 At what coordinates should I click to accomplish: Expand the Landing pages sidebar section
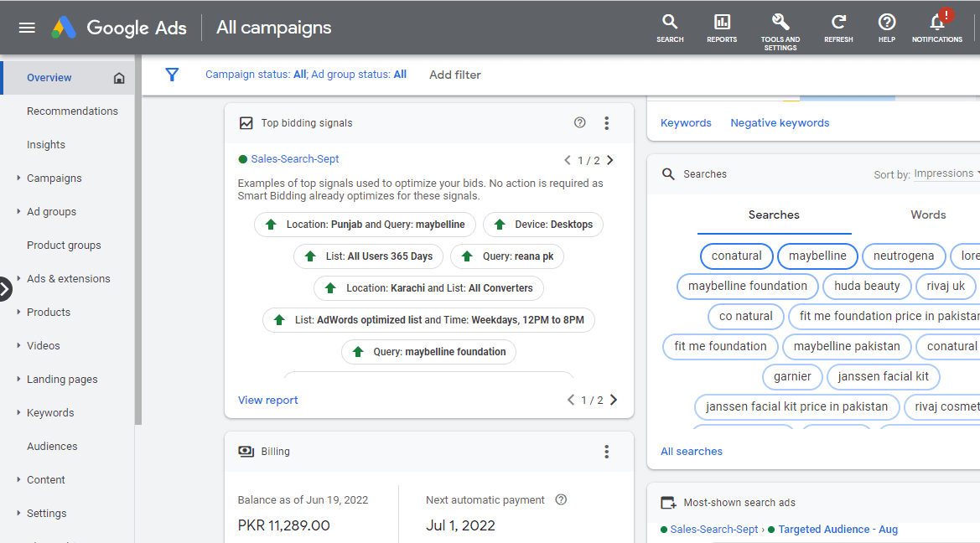click(18, 379)
